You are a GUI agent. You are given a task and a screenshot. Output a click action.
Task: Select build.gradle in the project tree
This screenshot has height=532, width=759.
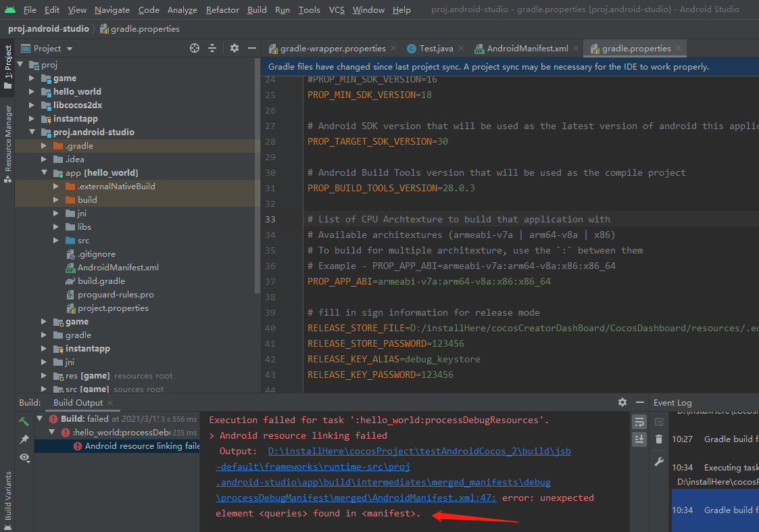[101, 281]
